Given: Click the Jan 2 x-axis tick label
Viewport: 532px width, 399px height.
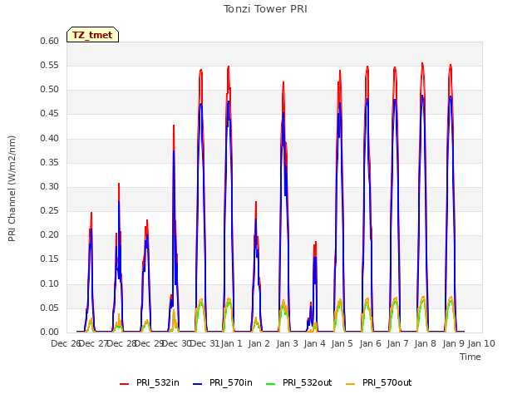Looking at the screenshot, I should (x=259, y=343).
